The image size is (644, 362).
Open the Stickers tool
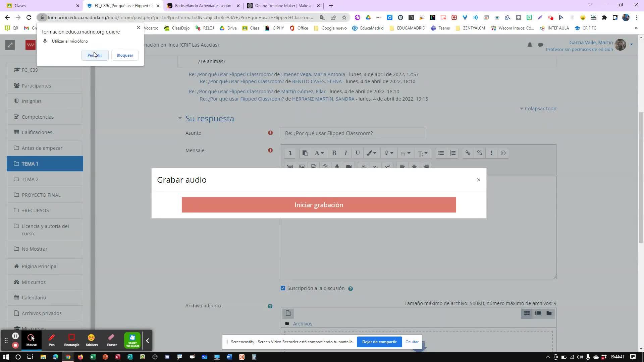(x=92, y=340)
